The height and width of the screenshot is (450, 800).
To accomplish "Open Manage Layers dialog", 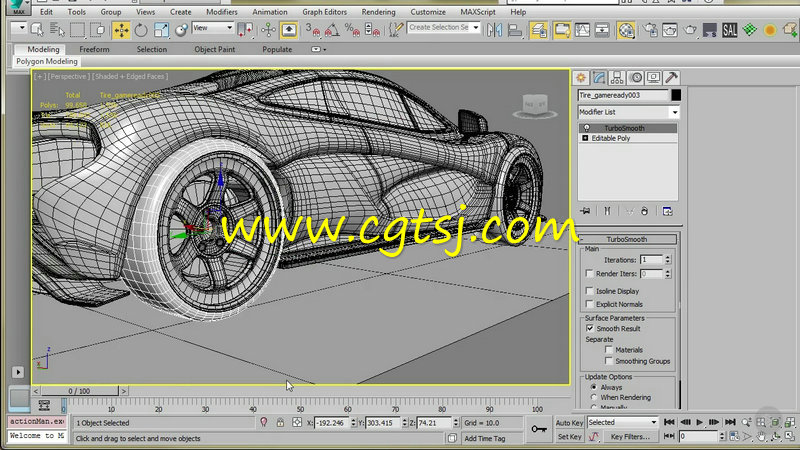I will 539,30.
